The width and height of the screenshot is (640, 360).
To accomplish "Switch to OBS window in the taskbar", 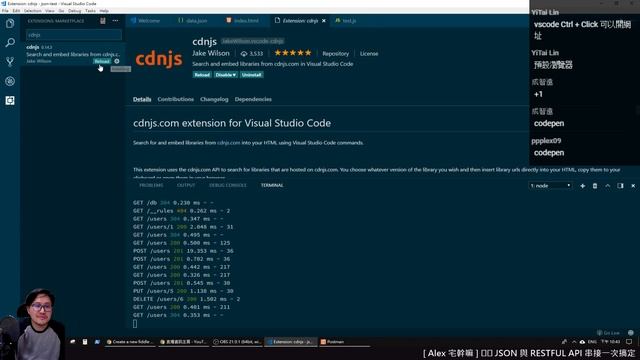I will point(237,342).
